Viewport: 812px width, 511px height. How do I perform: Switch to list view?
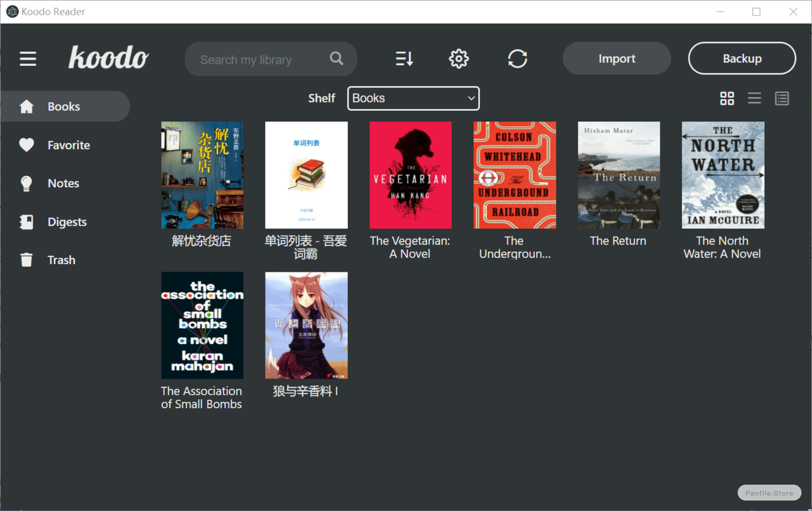click(754, 98)
